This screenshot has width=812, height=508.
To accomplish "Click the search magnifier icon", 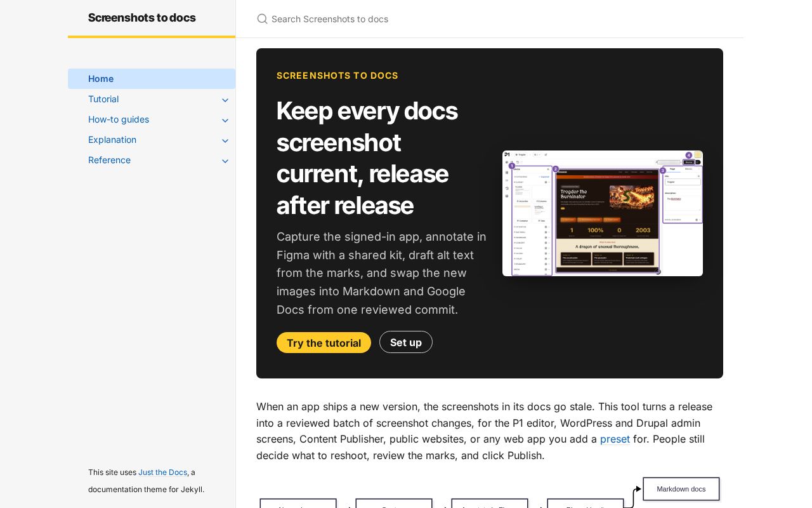I will 262,19.
